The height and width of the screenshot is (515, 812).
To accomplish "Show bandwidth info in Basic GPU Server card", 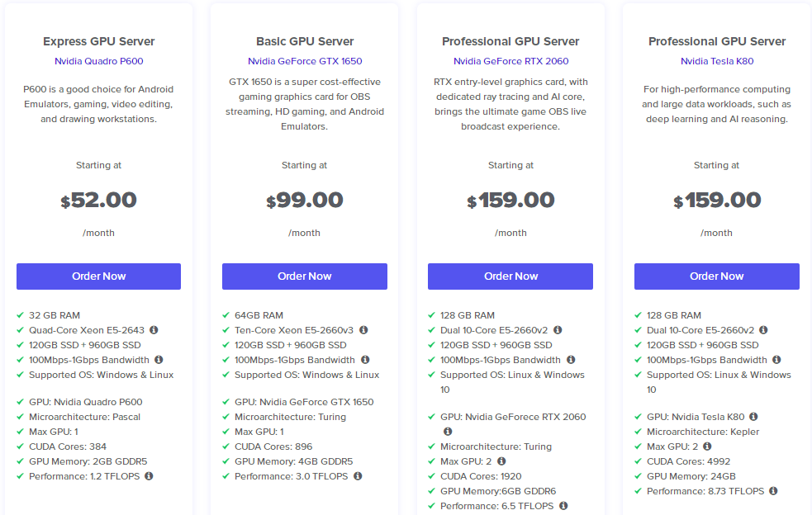I will click(x=365, y=360).
